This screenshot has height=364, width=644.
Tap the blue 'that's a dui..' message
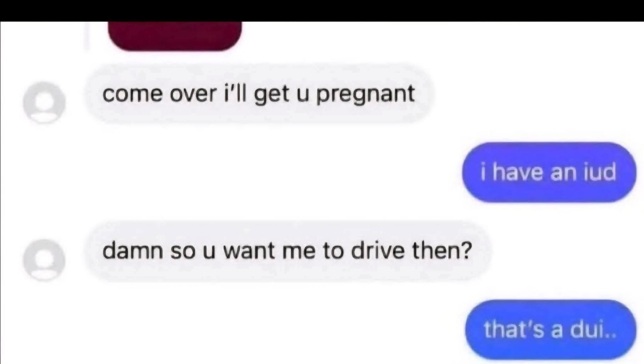pos(551,329)
